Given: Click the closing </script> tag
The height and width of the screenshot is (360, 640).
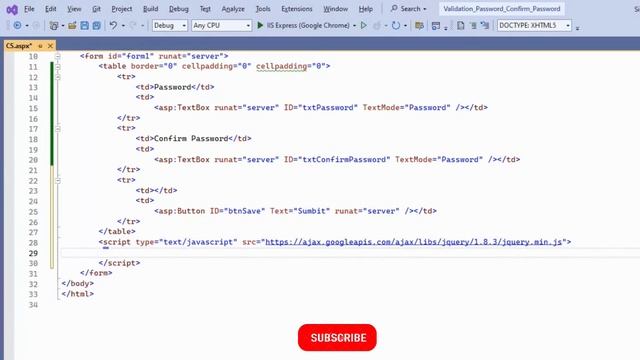Looking at the screenshot, I should tap(119, 263).
